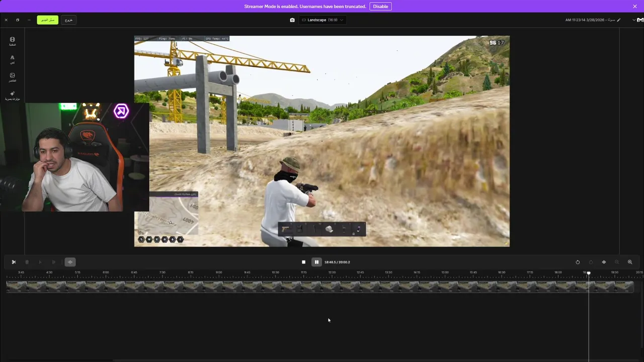The image size is (644, 362).
Task: Zoom in the timeline
Action: pos(630,262)
